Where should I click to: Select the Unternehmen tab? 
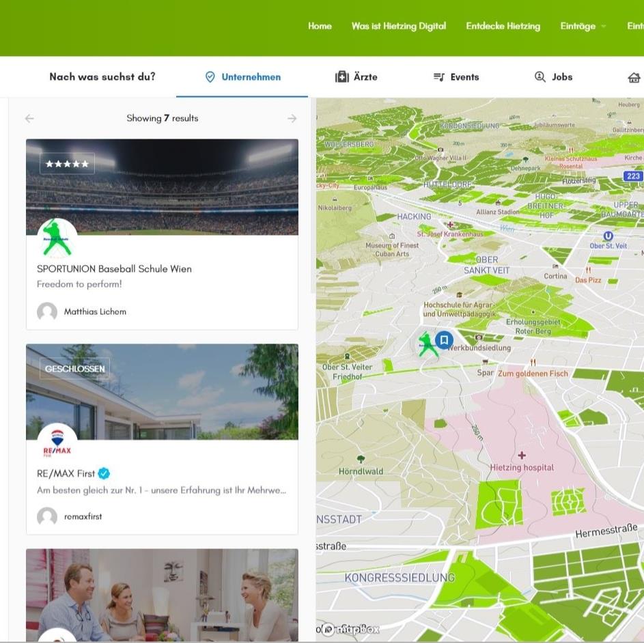[x=242, y=76]
